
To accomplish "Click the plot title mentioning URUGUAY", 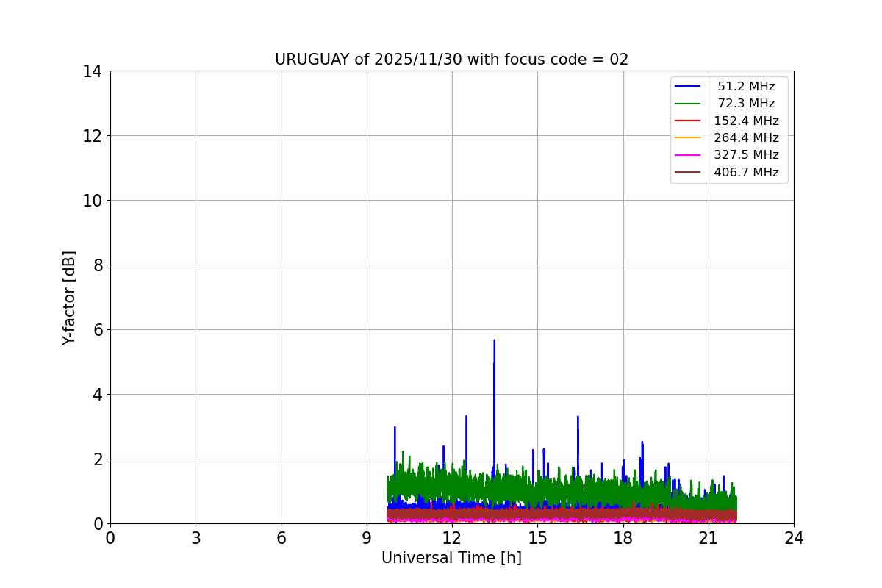I will click(451, 60).
